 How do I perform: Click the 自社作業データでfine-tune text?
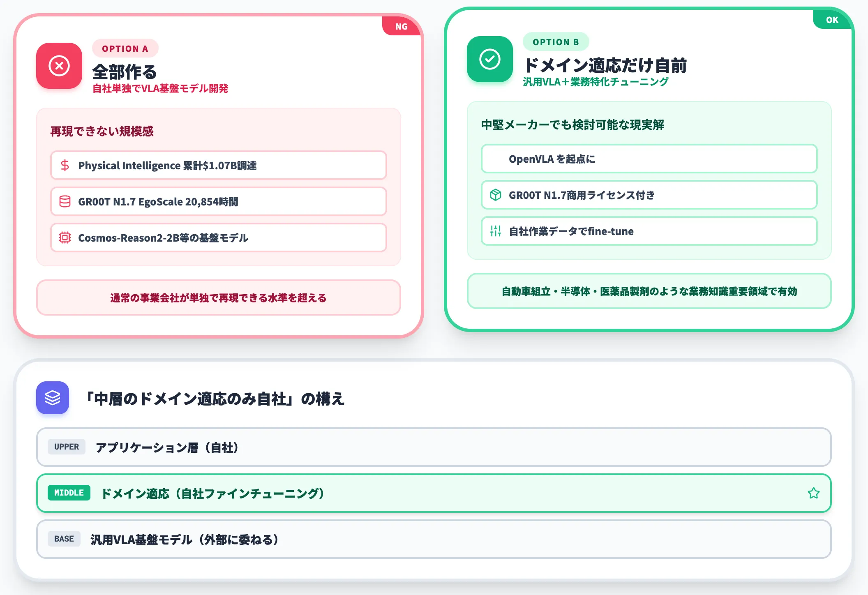click(x=571, y=231)
